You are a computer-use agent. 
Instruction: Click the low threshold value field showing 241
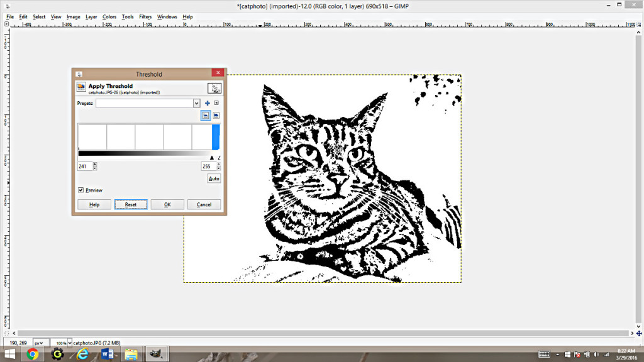click(84, 167)
